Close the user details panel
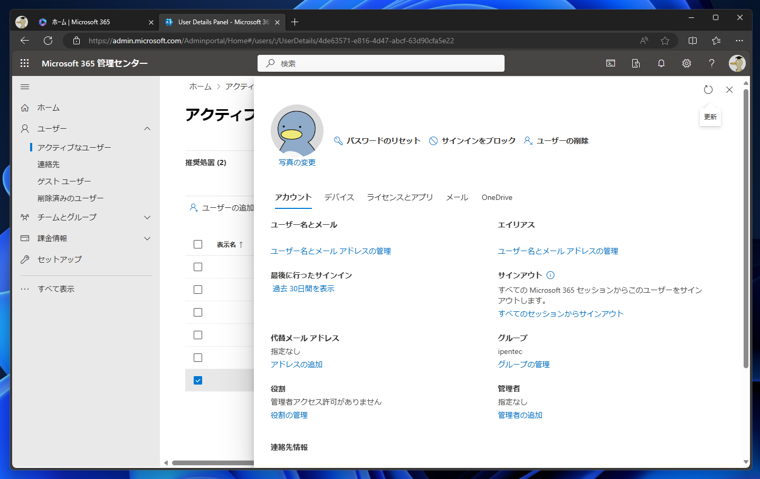 coord(729,90)
